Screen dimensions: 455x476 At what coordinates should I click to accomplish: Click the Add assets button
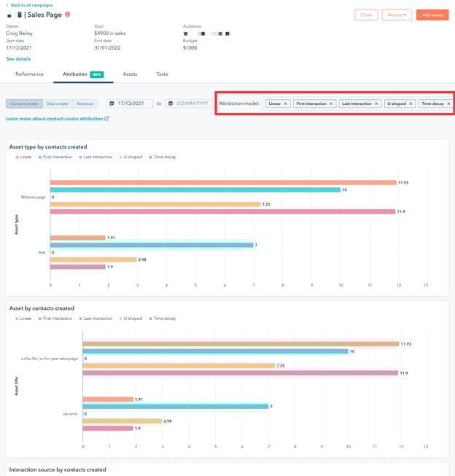[x=432, y=15]
